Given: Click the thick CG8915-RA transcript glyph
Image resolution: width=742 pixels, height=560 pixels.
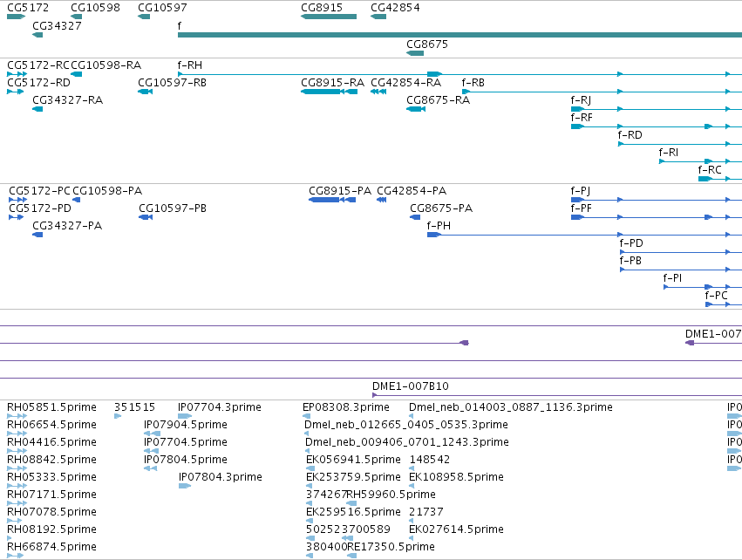Looking at the screenshot, I should 329,92.
